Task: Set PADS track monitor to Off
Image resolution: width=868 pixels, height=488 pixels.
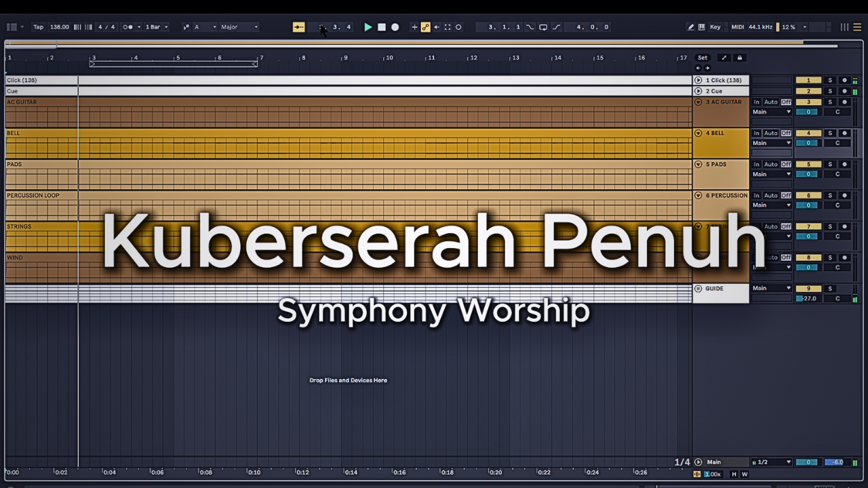Action: tap(786, 165)
